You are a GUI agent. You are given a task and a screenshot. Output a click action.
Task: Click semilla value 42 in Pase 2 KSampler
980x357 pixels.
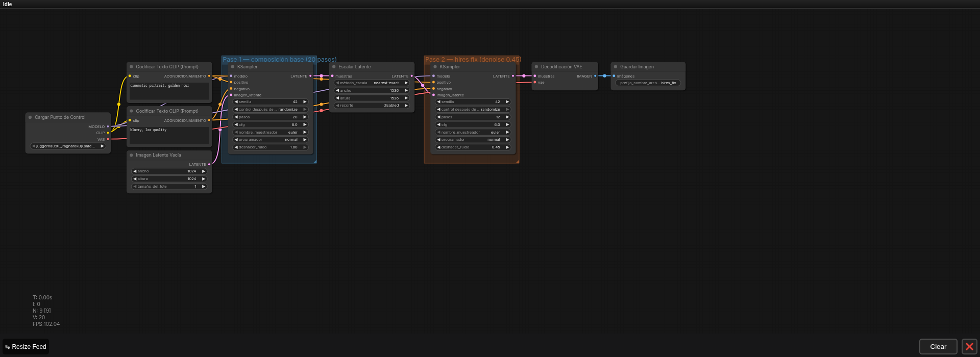pyautogui.click(x=498, y=102)
